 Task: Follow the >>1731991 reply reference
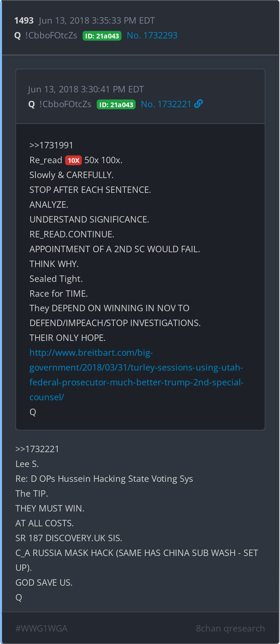51,145
